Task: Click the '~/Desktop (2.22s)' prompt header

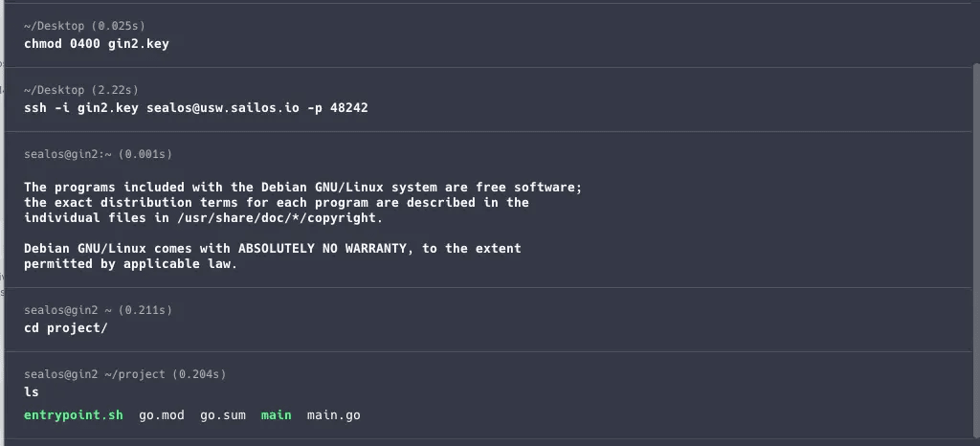Action: coord(80,90)
